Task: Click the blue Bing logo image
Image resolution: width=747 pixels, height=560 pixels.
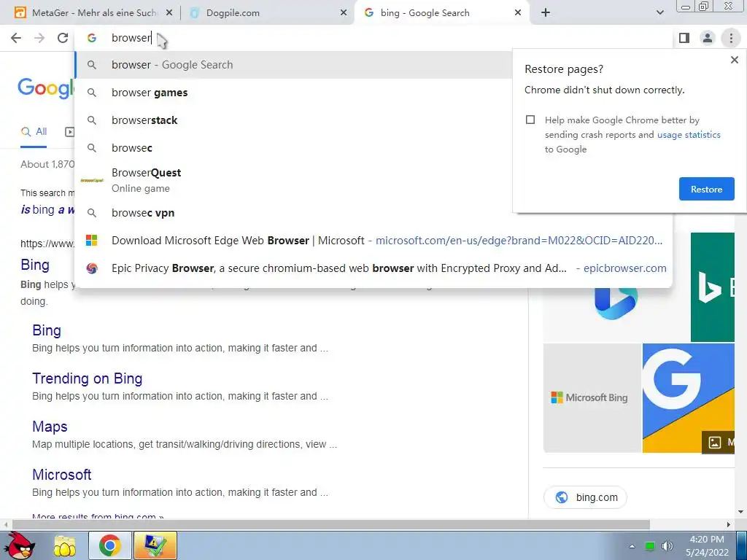Action: click(x=616, y=303)
